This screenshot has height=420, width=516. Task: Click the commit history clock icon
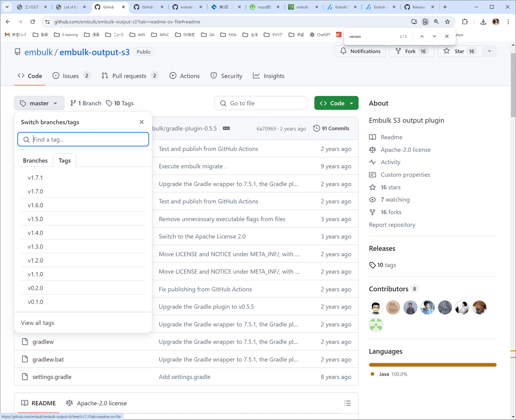pos(317,128)
